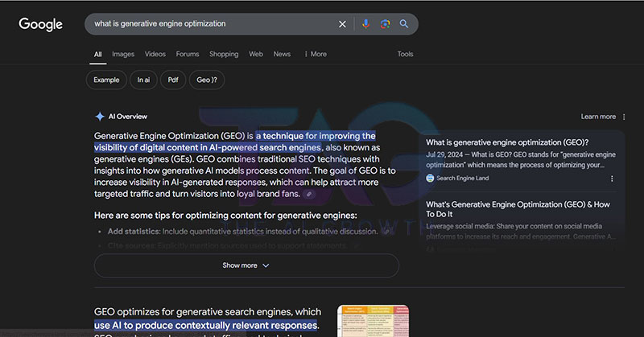The image size is (644, 337).
Task: Open 'What's Generative Engine Optimization (GEO) & How To Do It'
Action: point(518,209)
